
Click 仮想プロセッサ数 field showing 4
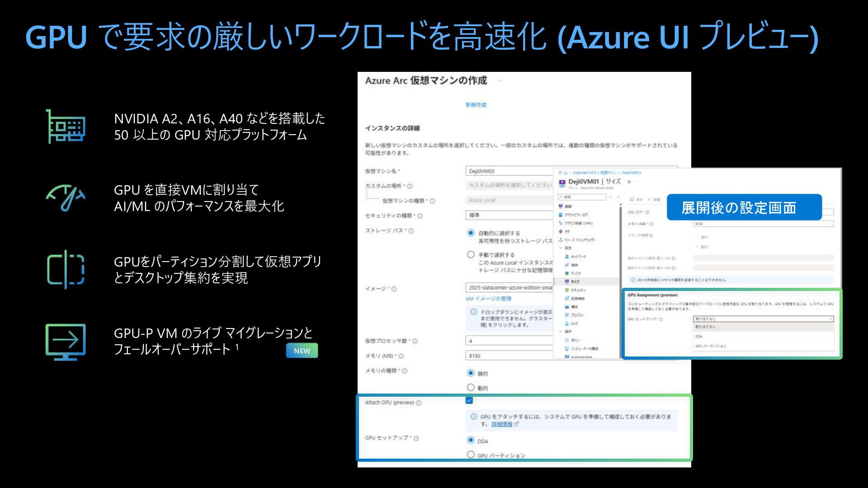(509, 341)
